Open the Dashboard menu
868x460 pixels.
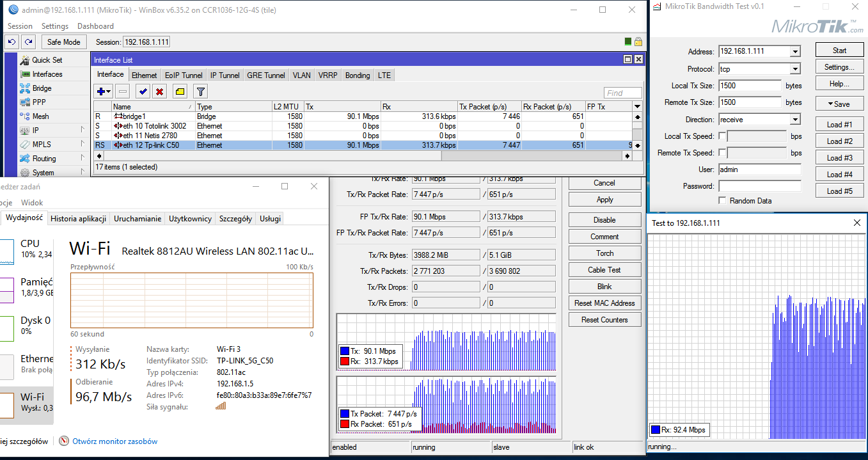(x=95, y=26)
